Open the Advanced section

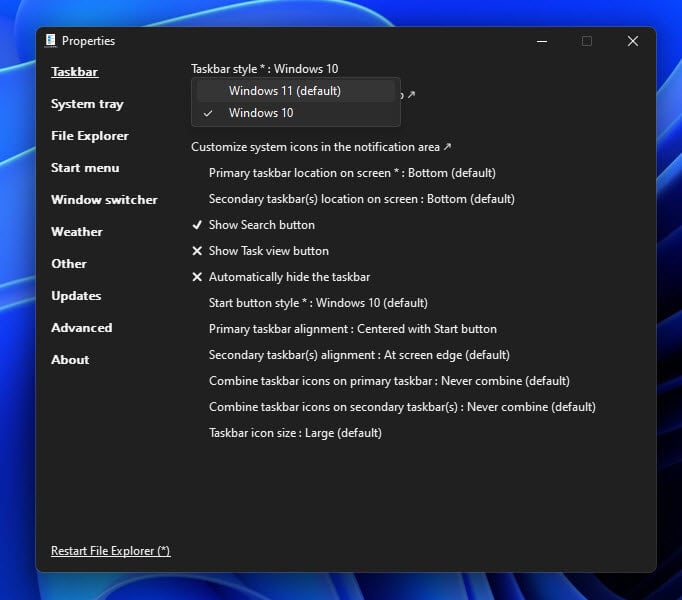(81, 328)
